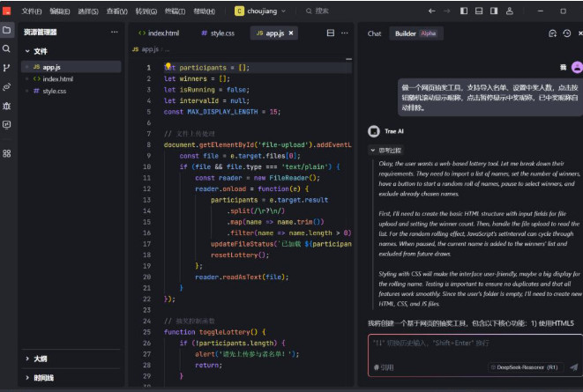Select app.js in the file tree

(x=71, y=67)
